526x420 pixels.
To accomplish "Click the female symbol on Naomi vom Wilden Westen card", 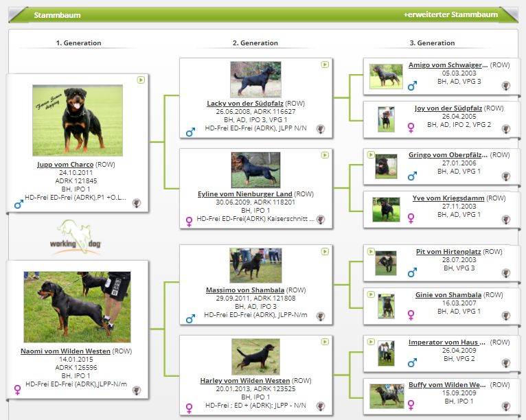I will pyautogui.click(x=18, y=389).
